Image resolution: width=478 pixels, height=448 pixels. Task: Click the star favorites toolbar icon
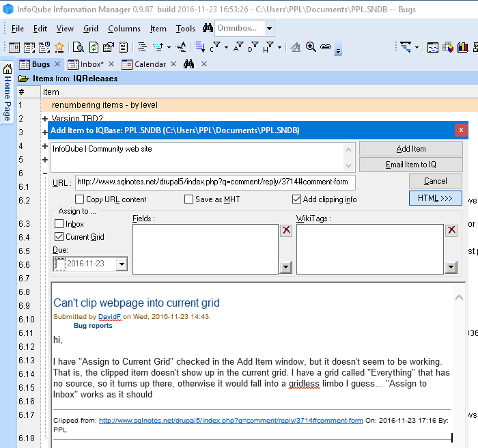[59, 47]
